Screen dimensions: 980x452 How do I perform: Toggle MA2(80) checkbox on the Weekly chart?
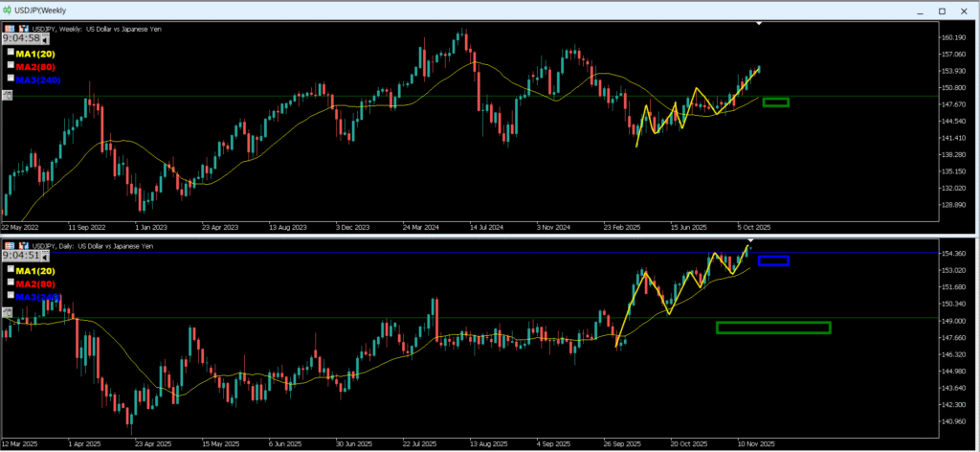11,64
